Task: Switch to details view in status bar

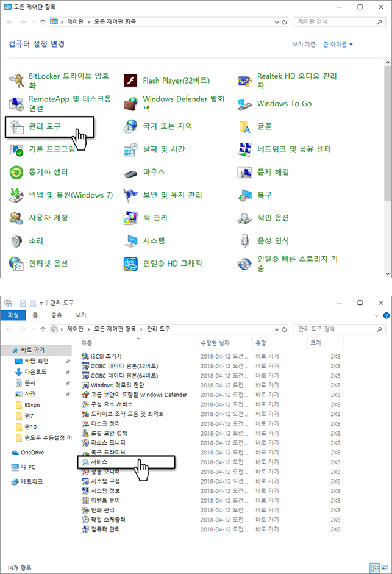Action: pos(374,567)
